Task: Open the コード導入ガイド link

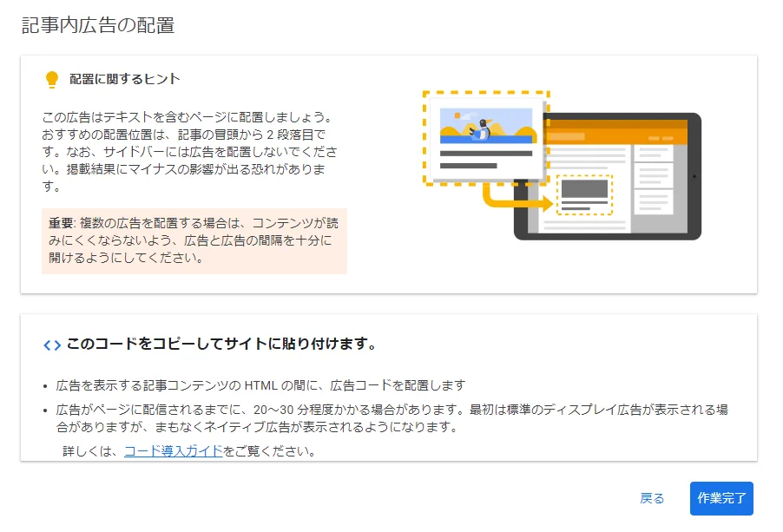Action: pyautogui.click(x=173, y=451)
